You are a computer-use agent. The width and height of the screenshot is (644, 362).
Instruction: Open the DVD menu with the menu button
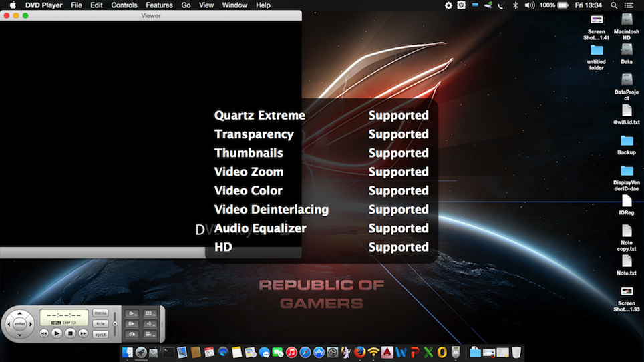(100, 313)
